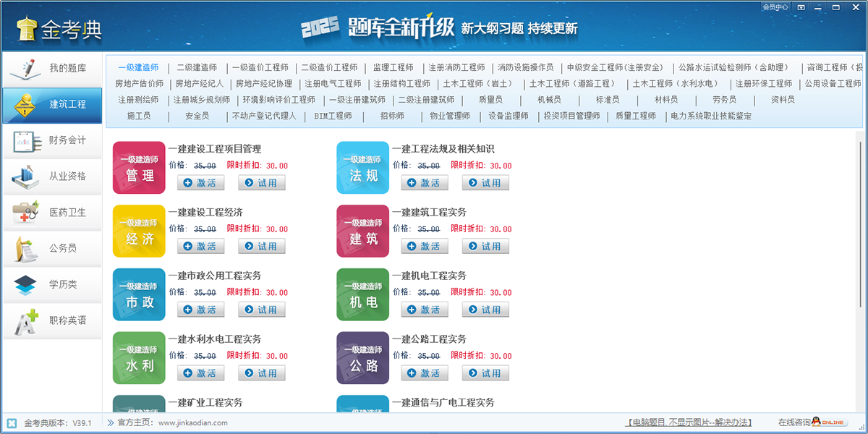Activate 一建机电工程实务 course
868x434 pixels.
pyautogui.click(x=425, y=310)
